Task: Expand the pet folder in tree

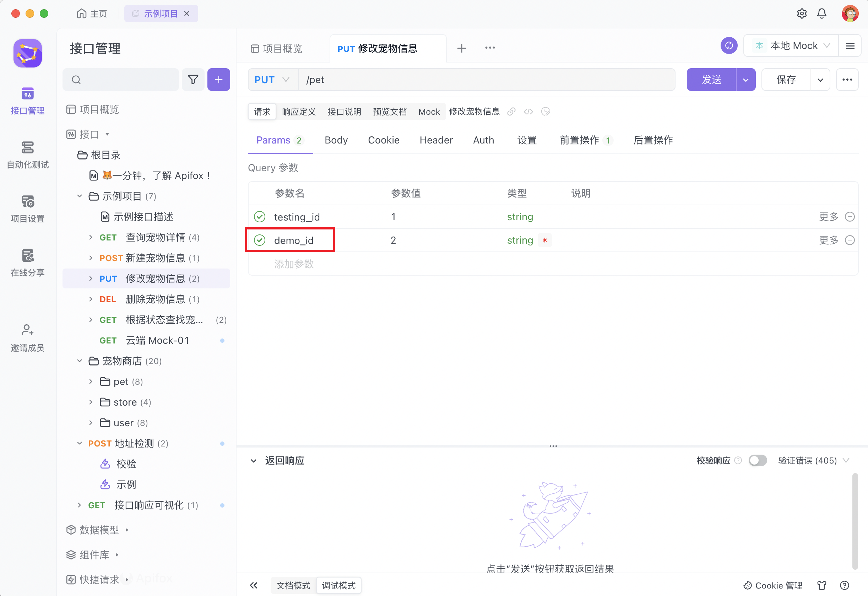Action: tap(91, 382)
